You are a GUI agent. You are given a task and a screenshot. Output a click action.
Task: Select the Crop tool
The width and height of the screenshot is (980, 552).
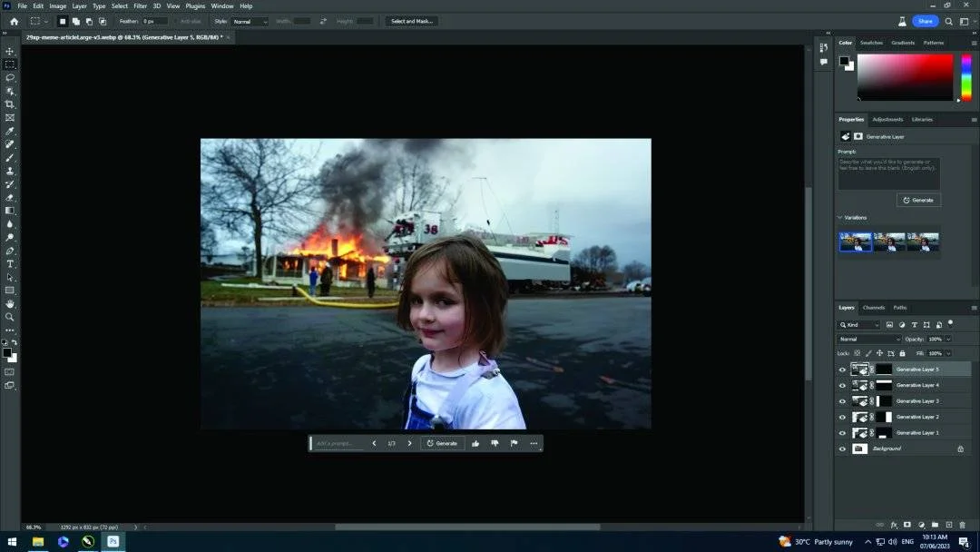click(10, 104)
